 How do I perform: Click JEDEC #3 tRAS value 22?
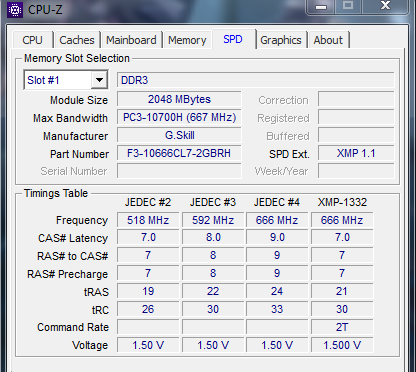click(213, 291)
